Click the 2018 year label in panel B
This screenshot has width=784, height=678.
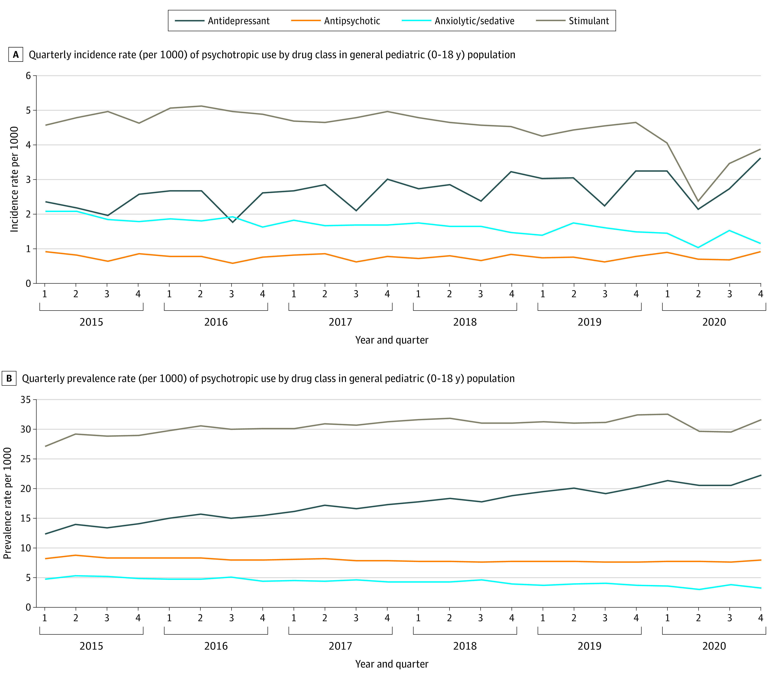coord(465,646)
